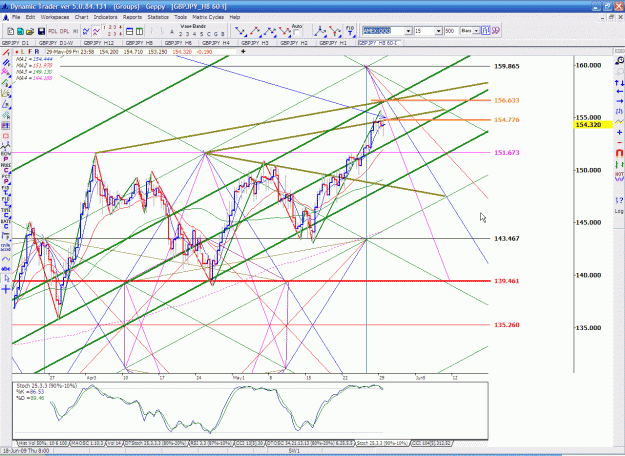Switch to the GBPJPY H4 tab

[216, 43]
